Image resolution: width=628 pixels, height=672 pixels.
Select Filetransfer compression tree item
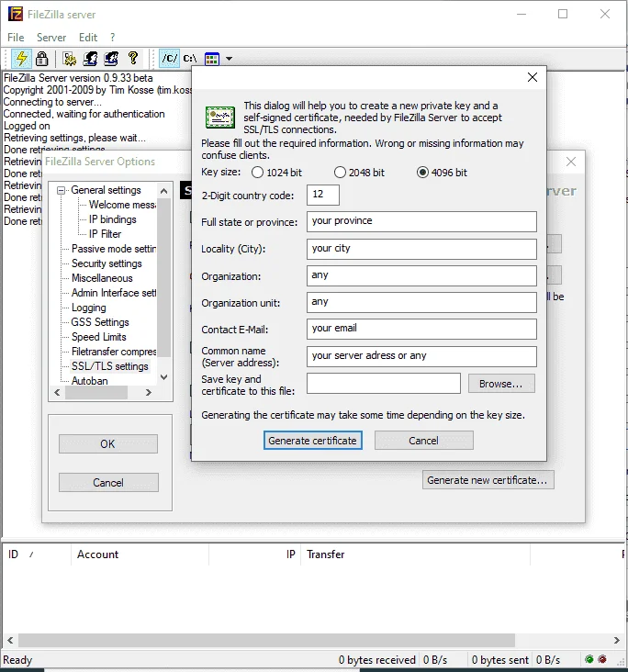click(114, 352)
